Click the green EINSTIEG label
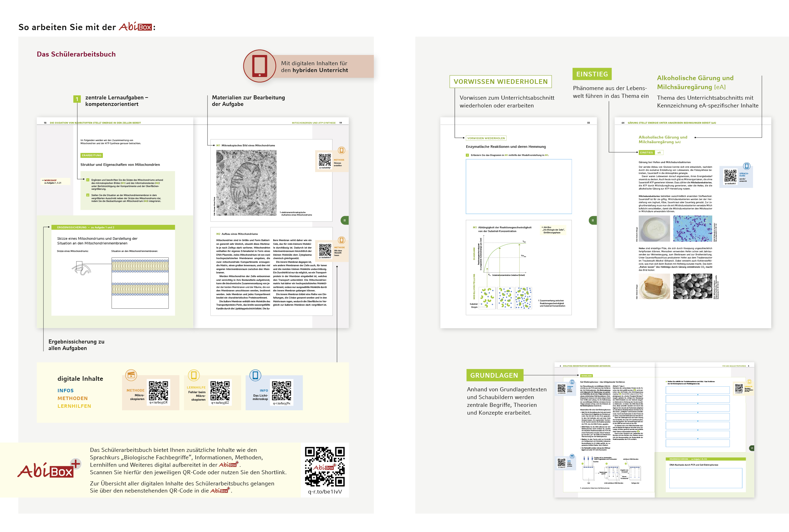Viewport: 789px width, 532px height. point(592,74)
